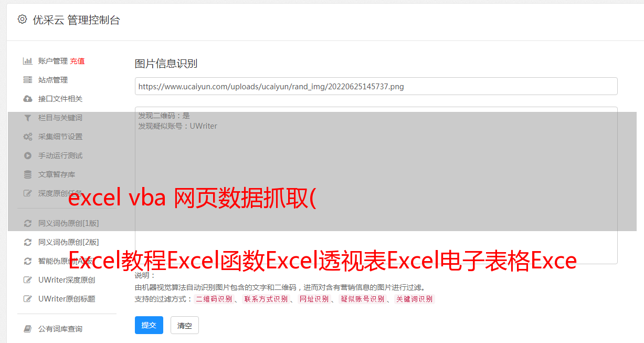This screenshot has width=644, height=343.
Task: Click the refresh icon for 同义词伪原创[1版]
Action: click(x=28, y=223)
